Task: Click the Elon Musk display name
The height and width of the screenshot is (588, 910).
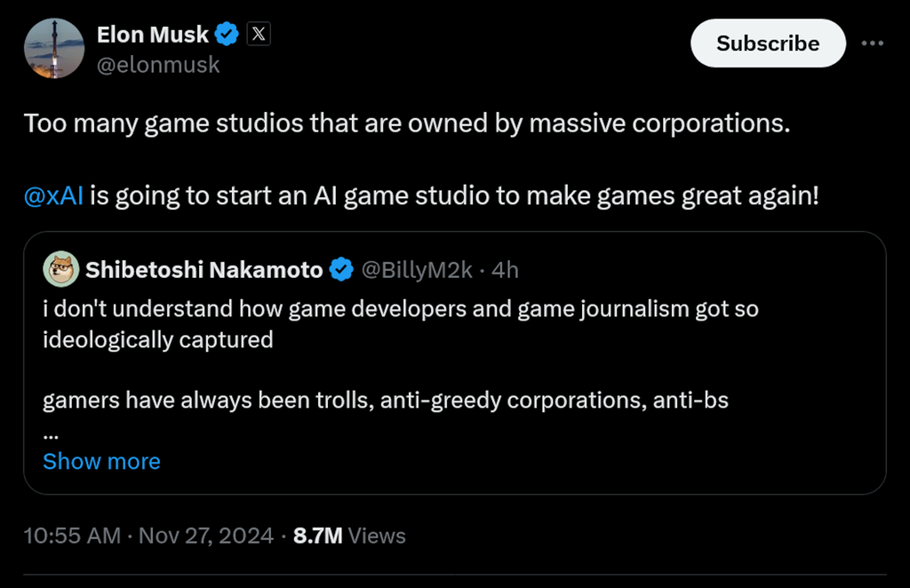Action: click(153, 34)
